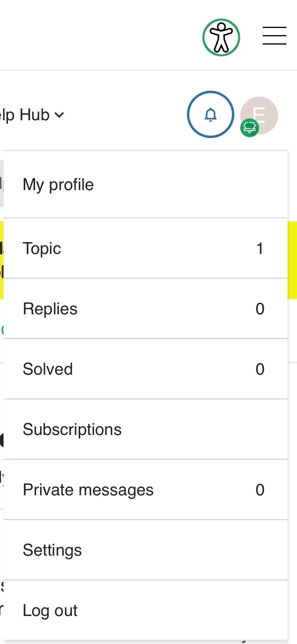Expand the Help Hub dropdown chevron
Image resolution: width=297 pixels, height=644 pixels.
[59, 115]
